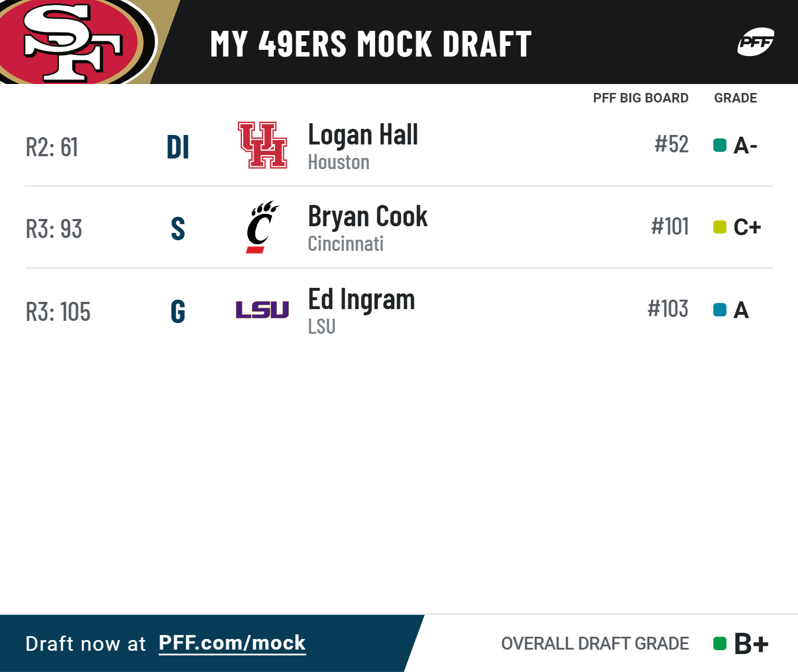
Task: Click the purple LSU logo
Action: (262, 310)
